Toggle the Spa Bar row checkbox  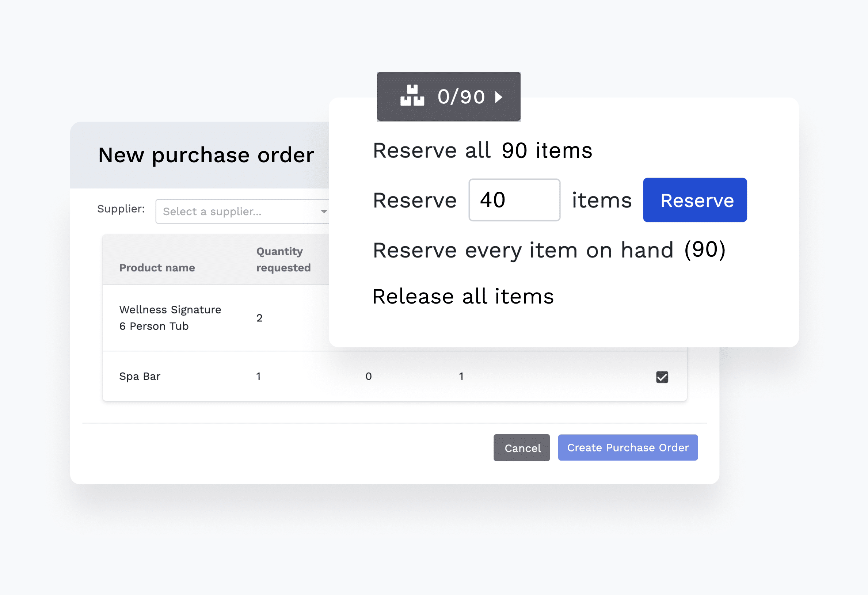click(662, 377)
